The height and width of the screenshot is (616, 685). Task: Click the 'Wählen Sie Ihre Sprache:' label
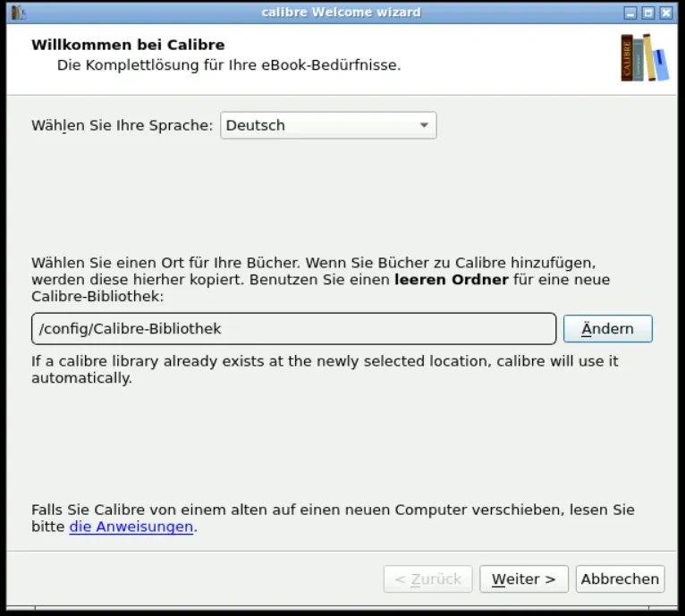pos(122,125)
